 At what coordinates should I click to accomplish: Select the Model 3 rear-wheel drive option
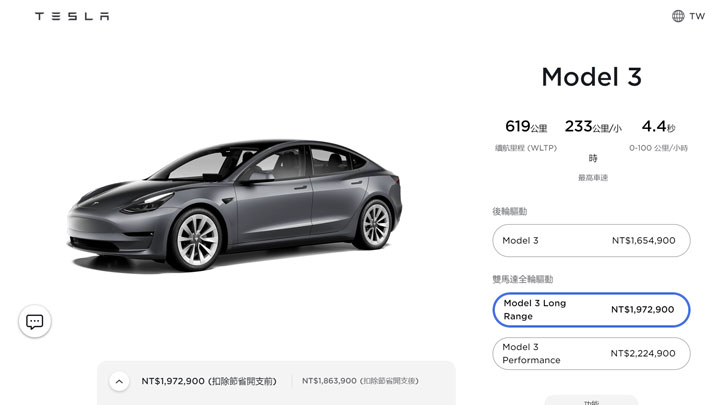591,241
